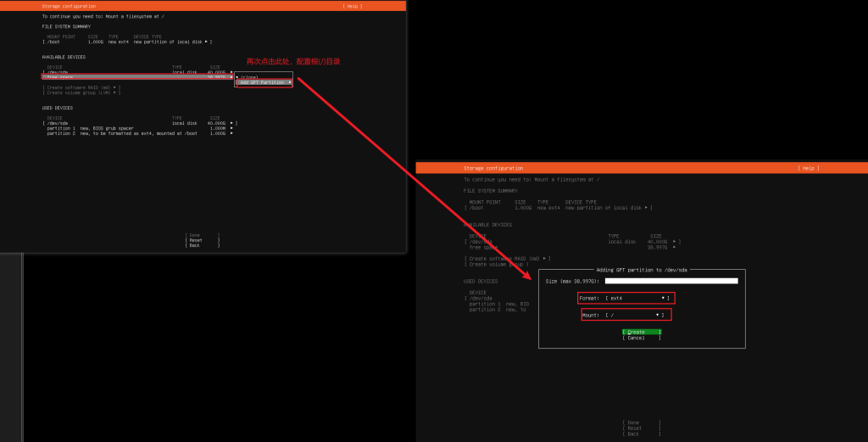This screenshot has height=442, width=868.
Task: Expand Create volume group (LVM) in left screen
Action: (81, 92)
